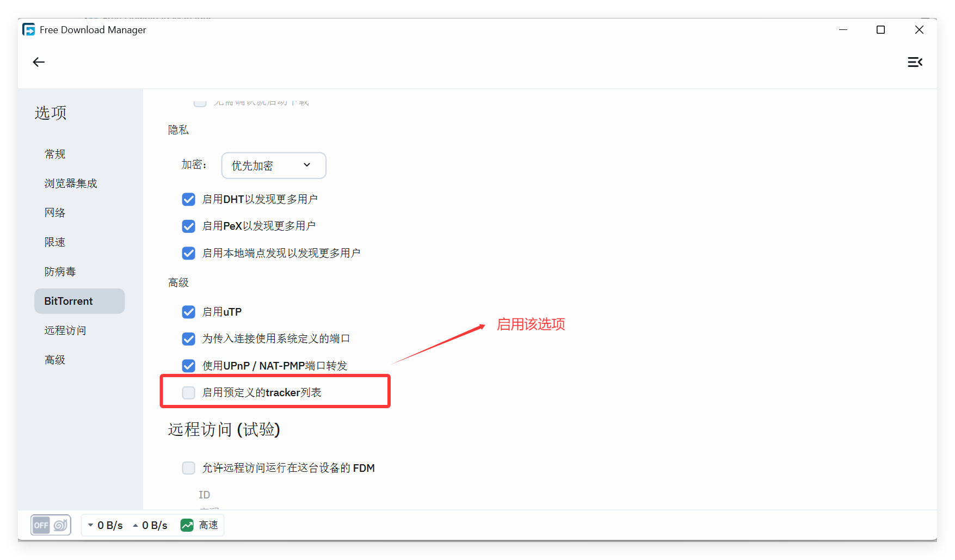
Task: Maximize the Free Download Manager window
Action: coord(880,30)
